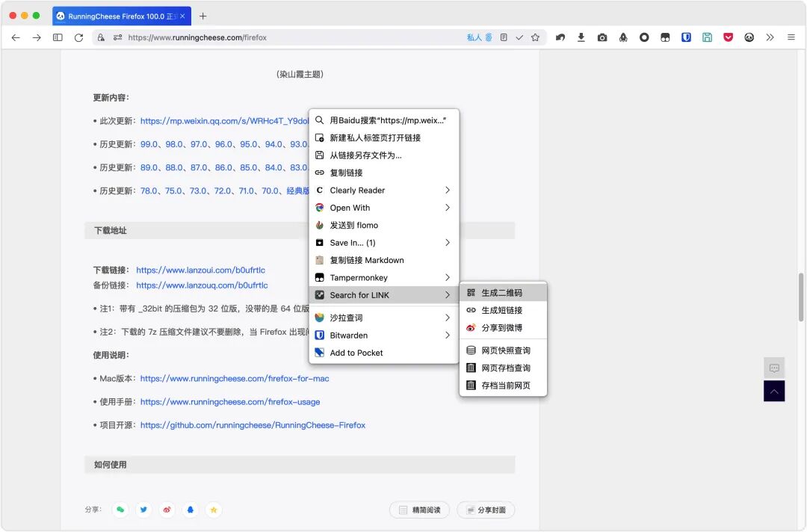Expand Open With submenu arrow
Viewport: 807px width, 532px height.
pos(448,208)
